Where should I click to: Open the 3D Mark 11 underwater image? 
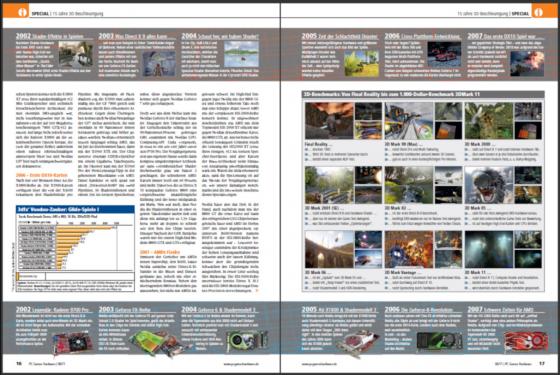click(x=489, y=249)
